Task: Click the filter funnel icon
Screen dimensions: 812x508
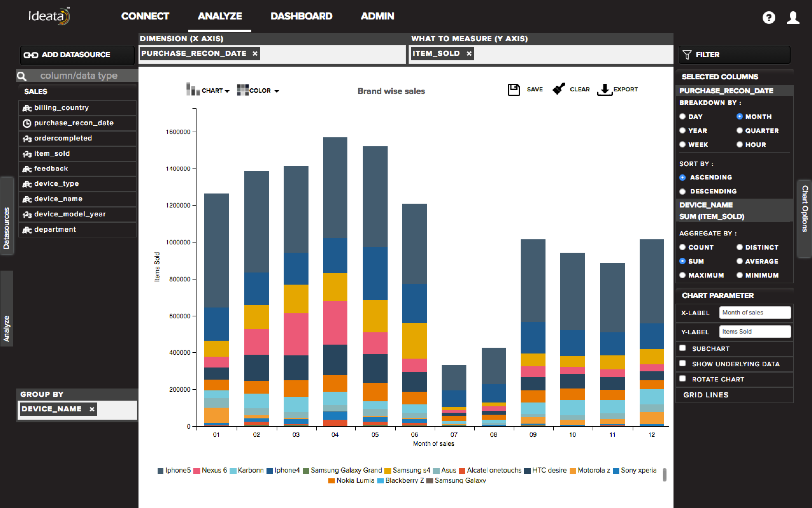Action: pyautogui.click(x=687, y=55)
